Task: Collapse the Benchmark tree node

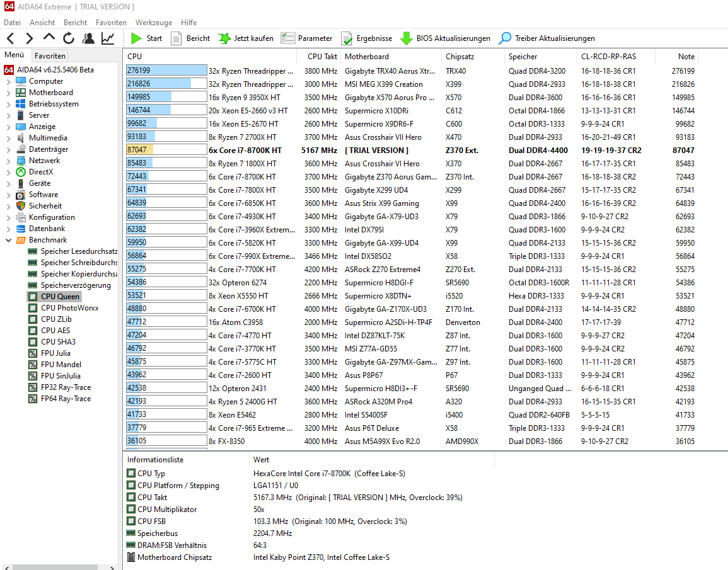Action: point(8,240)
